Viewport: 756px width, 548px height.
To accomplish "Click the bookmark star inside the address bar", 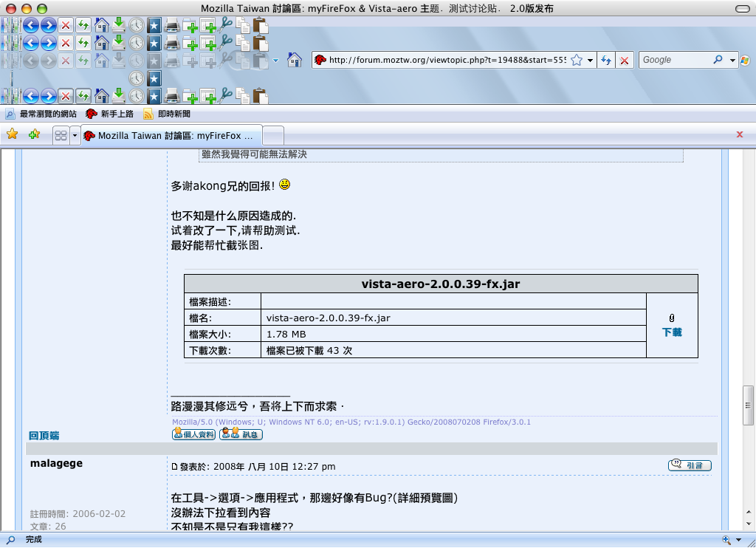I will tap(577, 60).
